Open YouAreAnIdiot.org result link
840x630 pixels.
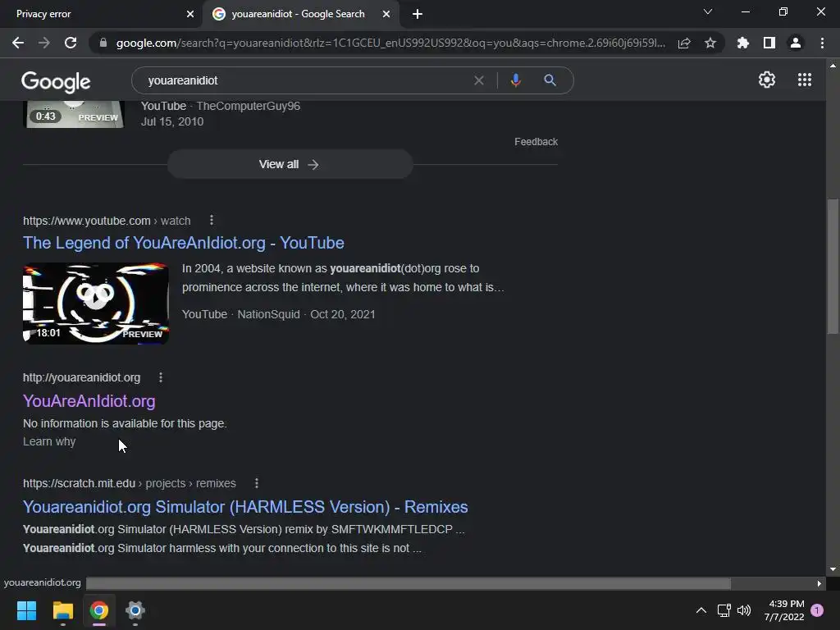pos(89,401)
